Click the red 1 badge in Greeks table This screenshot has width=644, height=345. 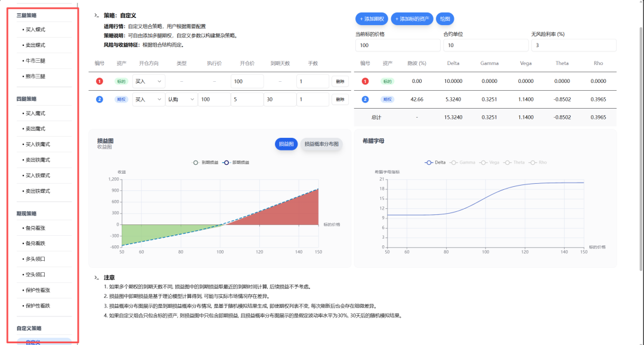coord(365,81)
